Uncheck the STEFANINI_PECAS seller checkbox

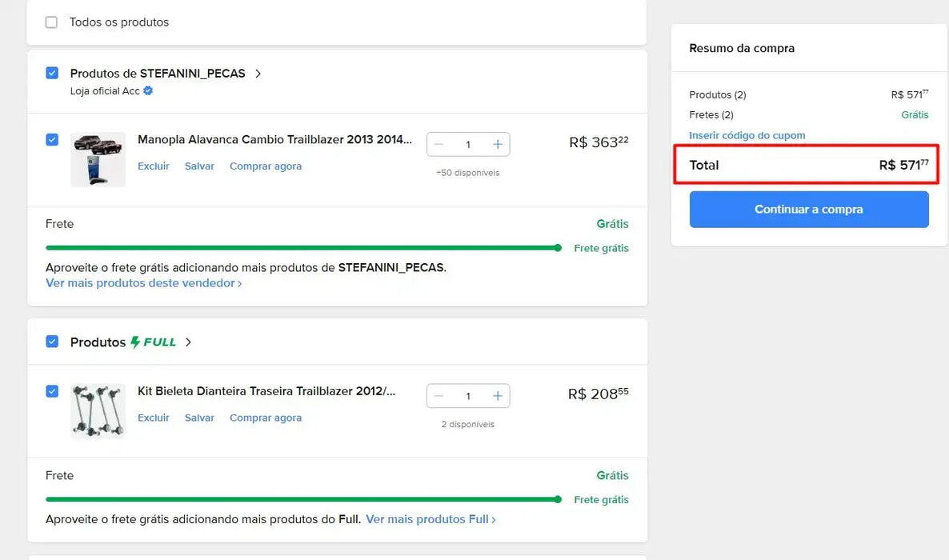click(52, 74)
